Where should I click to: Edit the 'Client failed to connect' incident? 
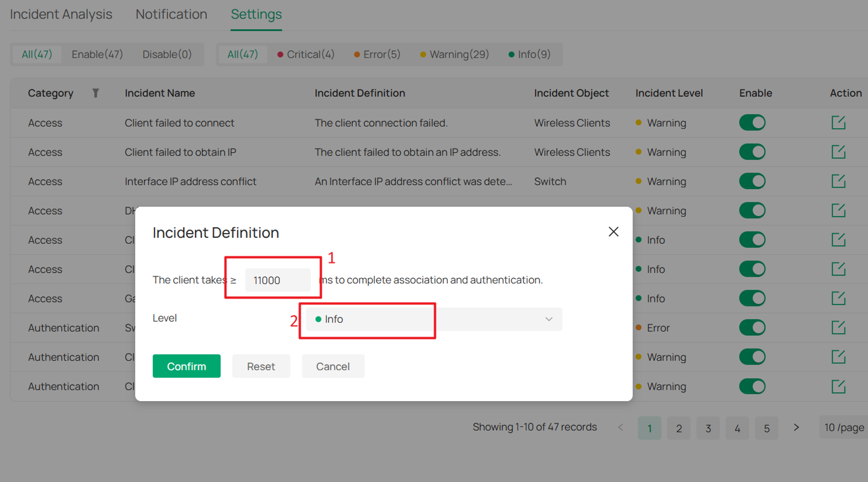[838, 123]
